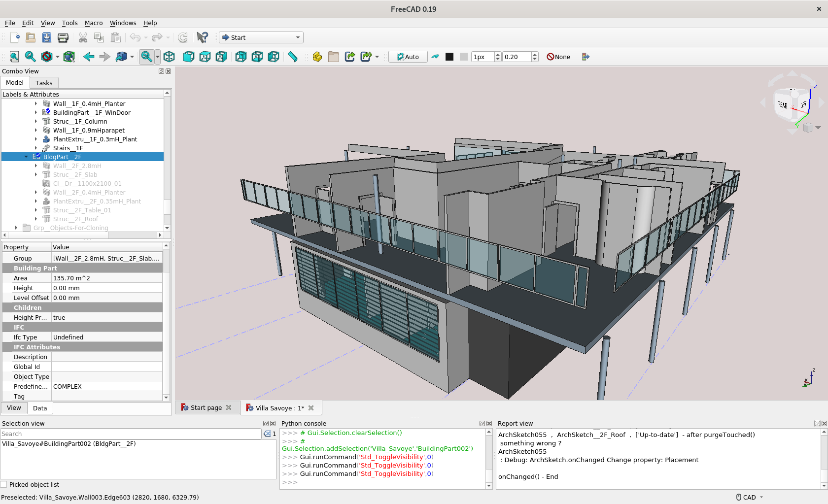Select PlantExtru__1F_0.3mH_Plant in the tree
Viewport: 828px width, 504px height.
(x=95, y=139)
